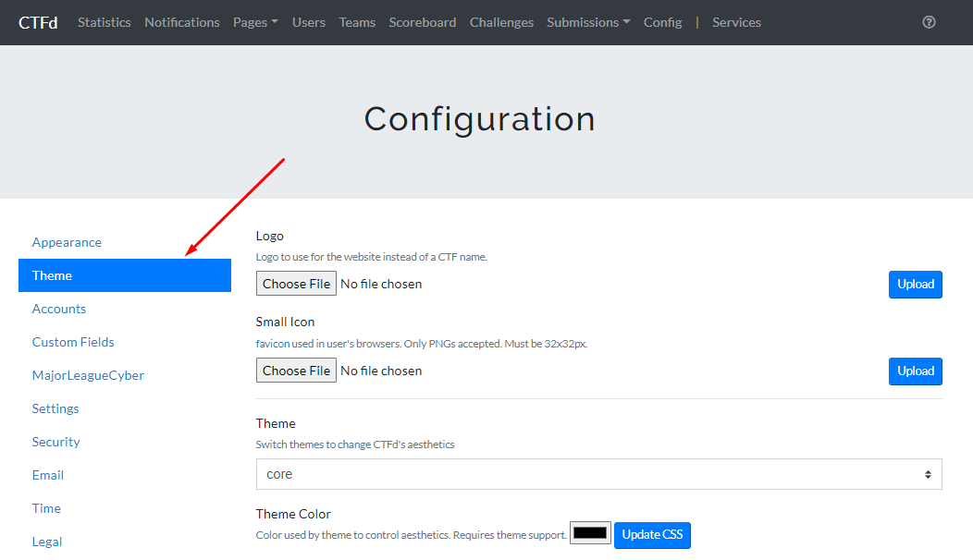Click the CTFd brand logo
Screen dimensions: 973x560
(x=38, y=22)
